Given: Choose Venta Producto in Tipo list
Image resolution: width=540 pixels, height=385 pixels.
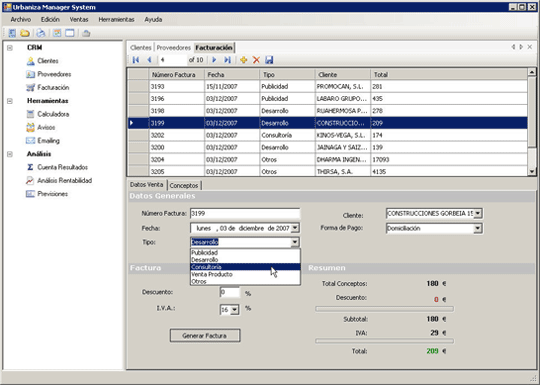Looking at the screenshot, I should pos(245,274).
